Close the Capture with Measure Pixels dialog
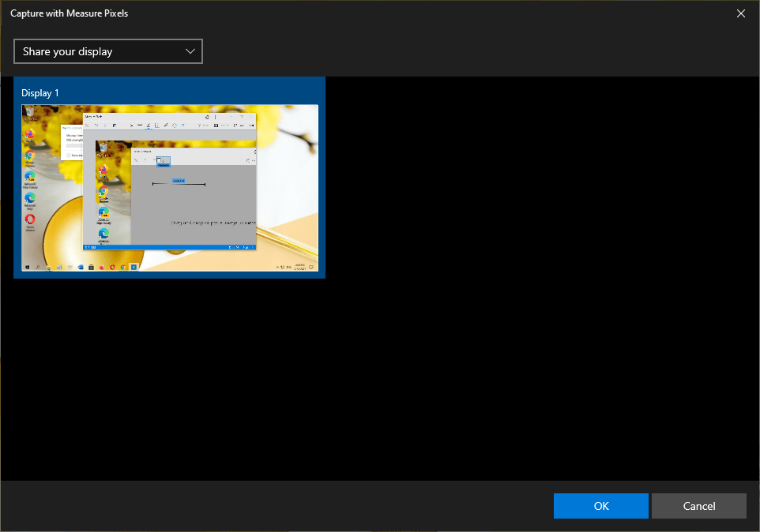 coord(740,13)
